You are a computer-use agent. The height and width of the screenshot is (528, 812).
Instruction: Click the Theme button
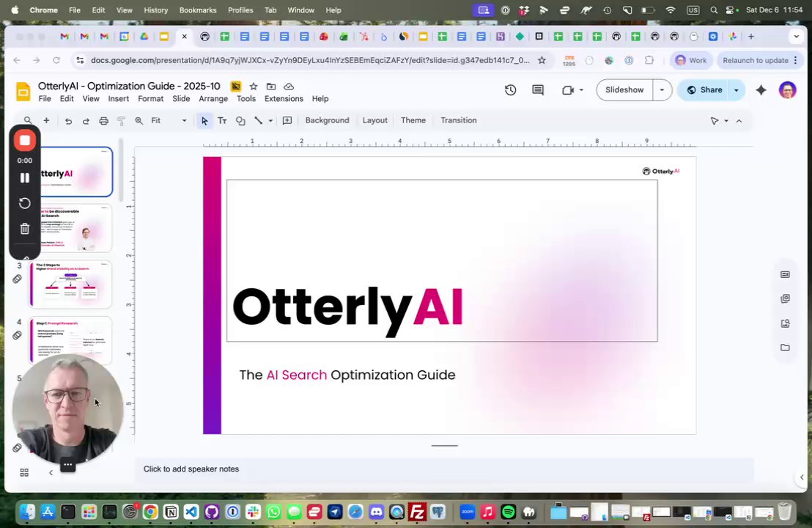(413, 120)
